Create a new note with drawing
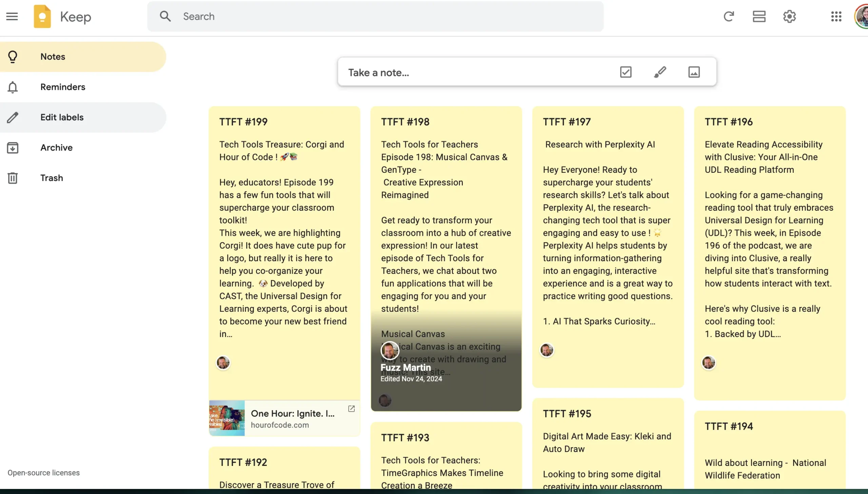This screenshot has width=868, height=494. (660, 72)
